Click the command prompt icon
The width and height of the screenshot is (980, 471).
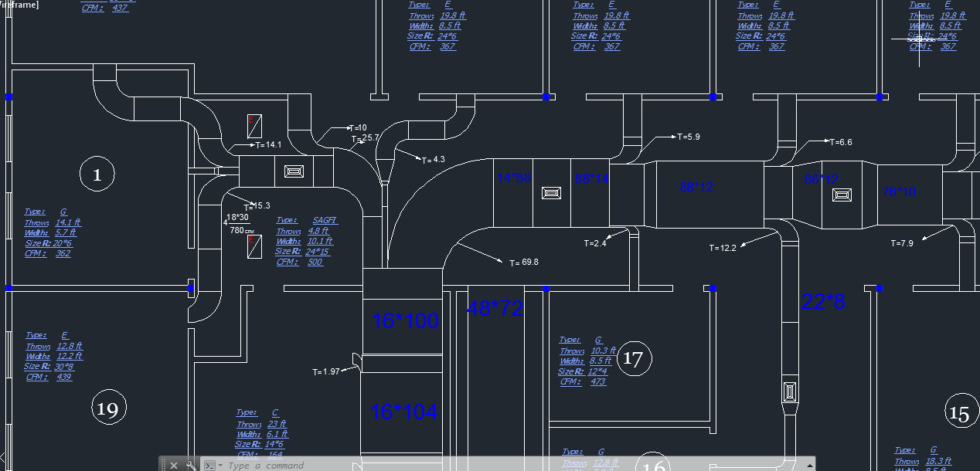[209, 466]
